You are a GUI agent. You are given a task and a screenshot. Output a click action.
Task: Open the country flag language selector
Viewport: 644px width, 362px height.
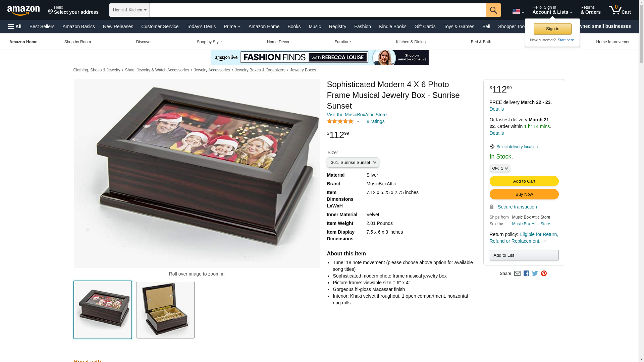(x=518, y=12)
